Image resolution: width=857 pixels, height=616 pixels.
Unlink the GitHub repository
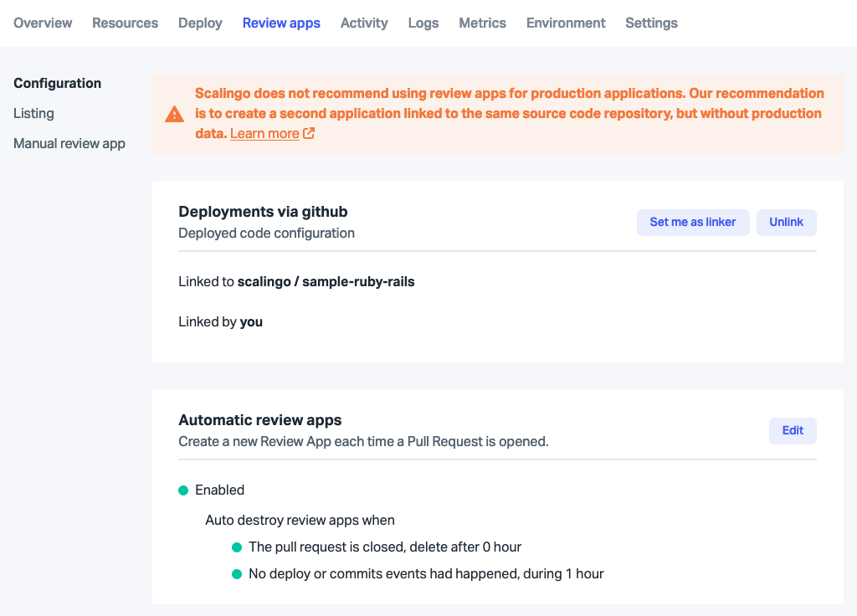787,223
